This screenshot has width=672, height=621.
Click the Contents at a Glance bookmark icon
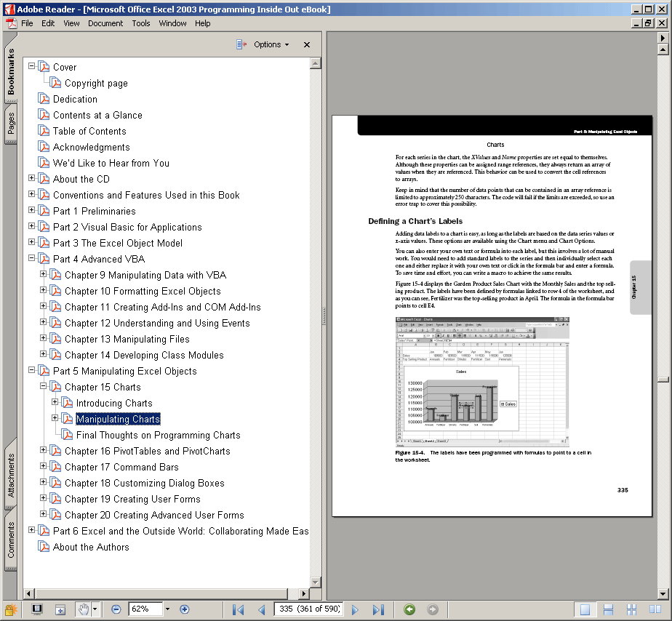44,115
